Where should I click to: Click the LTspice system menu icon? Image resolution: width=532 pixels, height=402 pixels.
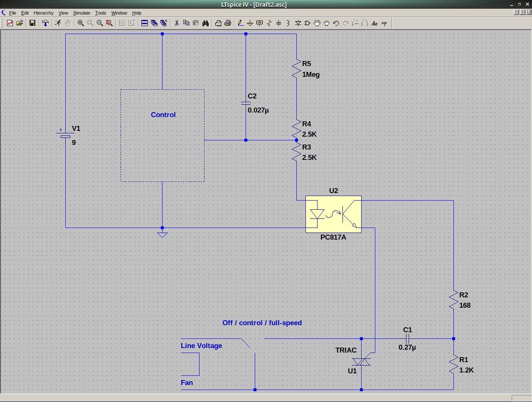click(x=3, y=13)
